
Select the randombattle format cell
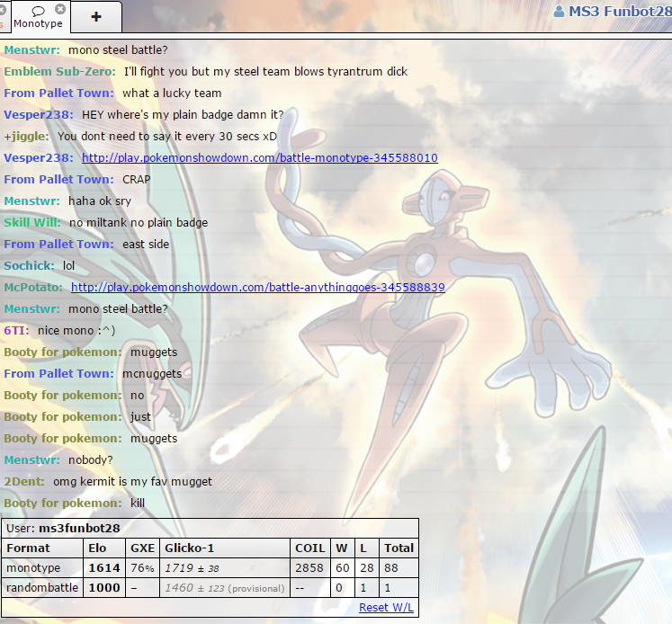pyautogui.click(x=42, y=588)
